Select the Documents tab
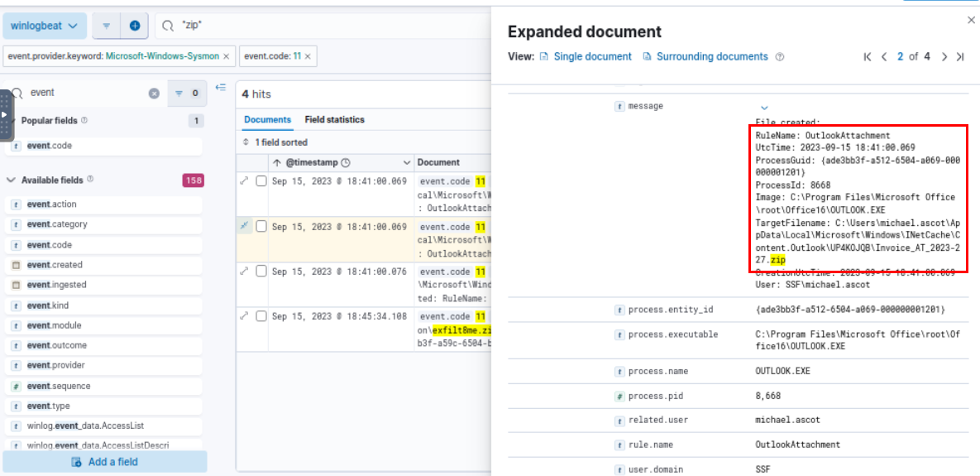This screenshot has width=980, height=476. click(x=267, y=119)
